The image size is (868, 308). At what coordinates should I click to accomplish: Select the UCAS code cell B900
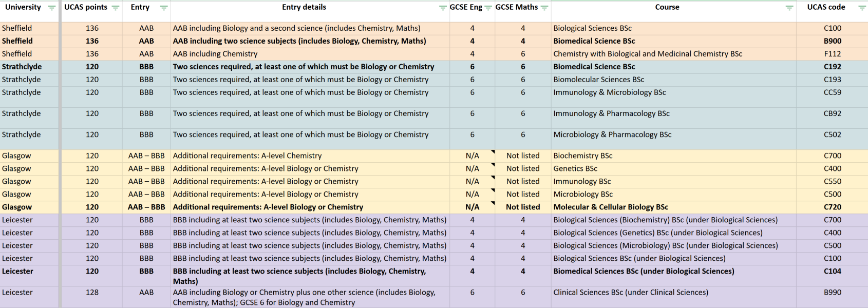tap(832, 41)
